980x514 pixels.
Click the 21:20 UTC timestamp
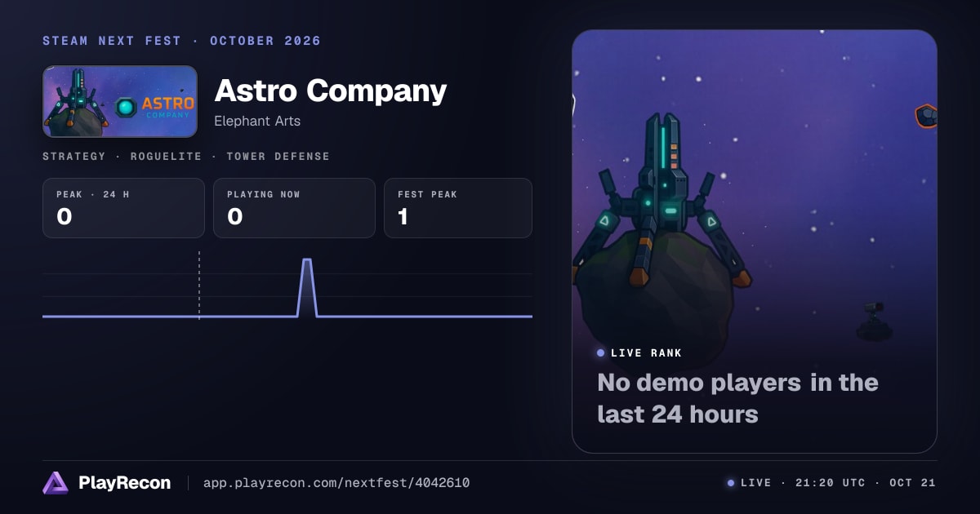click(829, 483)
